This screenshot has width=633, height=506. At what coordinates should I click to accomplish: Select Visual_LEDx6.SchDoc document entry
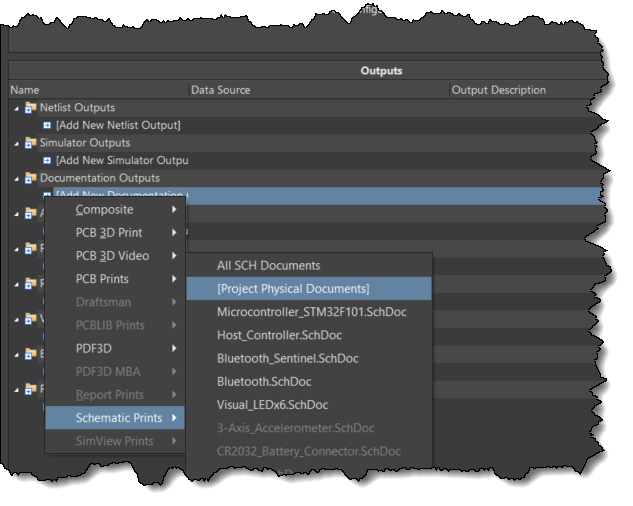(x=272, y=405)
